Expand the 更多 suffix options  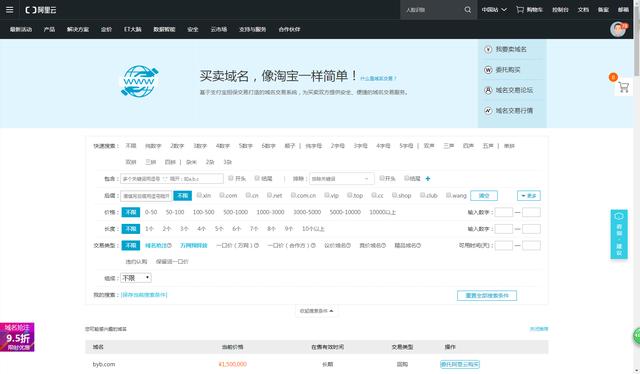click(x=529, y=196)
